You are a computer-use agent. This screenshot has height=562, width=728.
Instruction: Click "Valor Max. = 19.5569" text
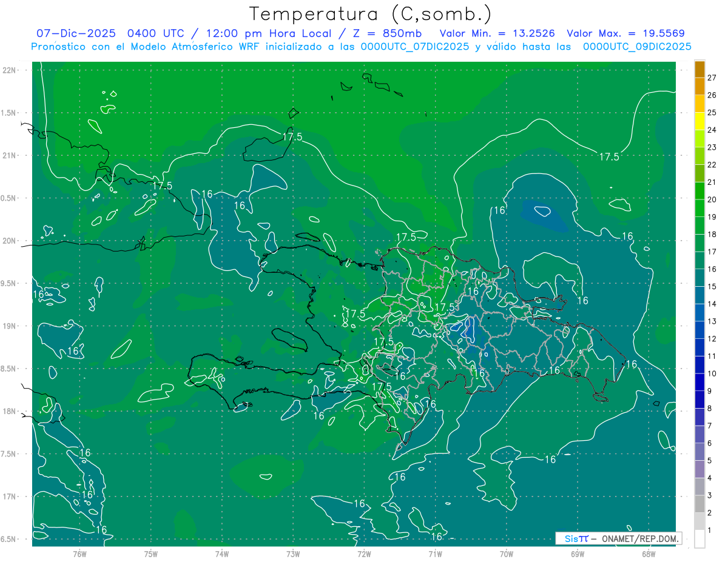pyautogui.click(x=625, y=33)
